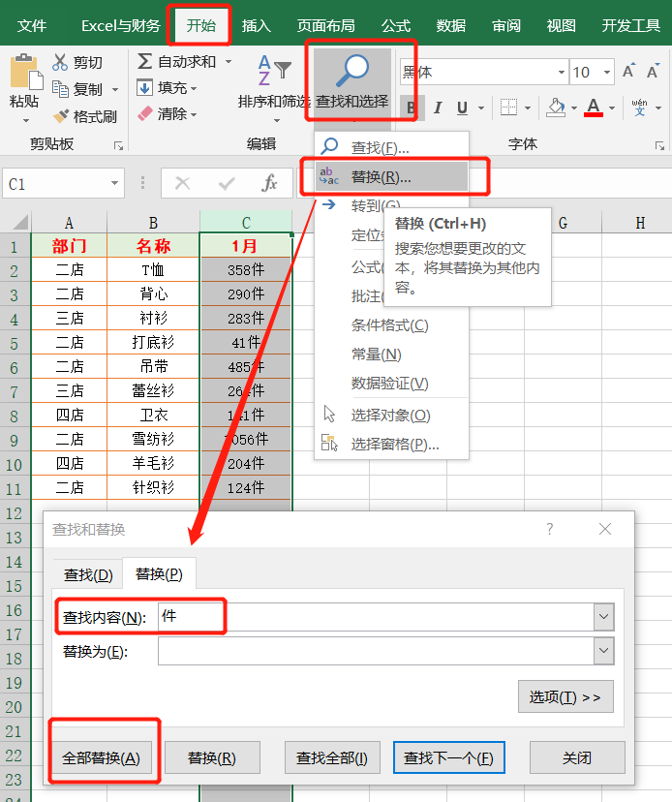Toggle Underline formatting
Screen dimensions: 672x802
(x=462, y=108)
